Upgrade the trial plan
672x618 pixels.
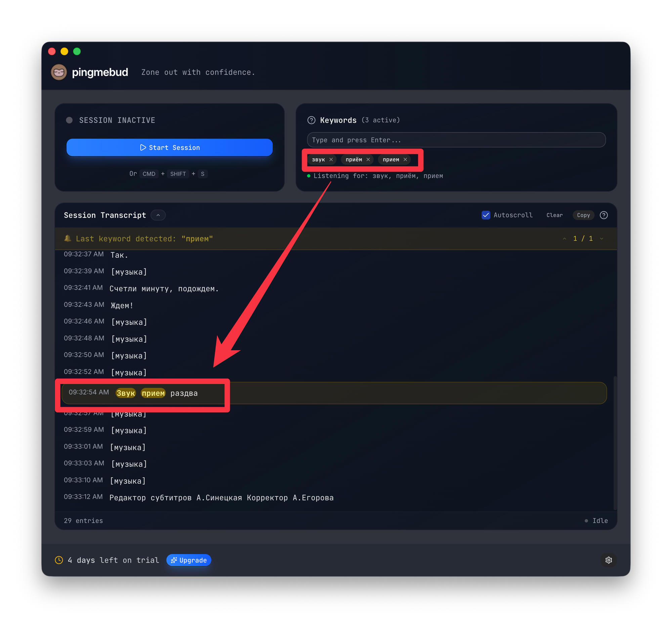pyautogui.click(x=189, y=560)
